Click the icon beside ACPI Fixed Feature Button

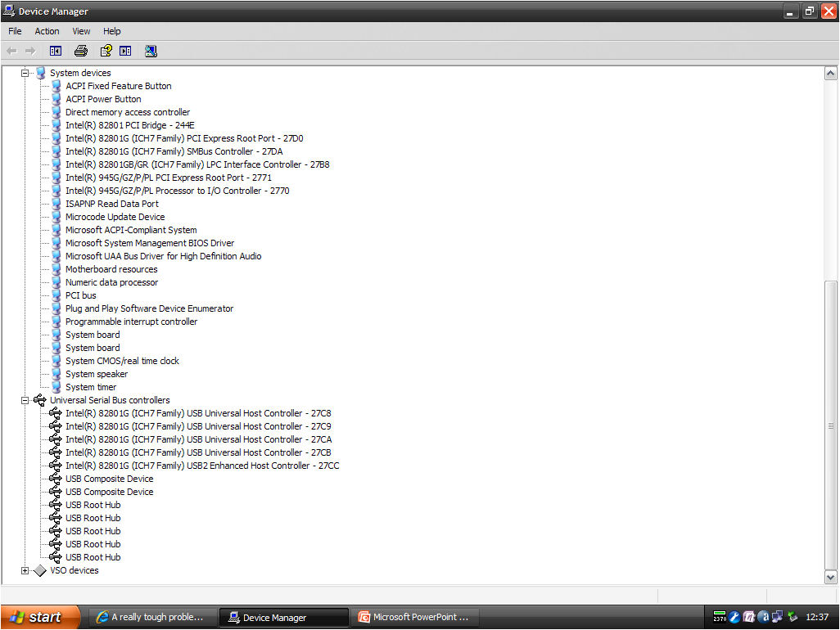coord(56,86)
